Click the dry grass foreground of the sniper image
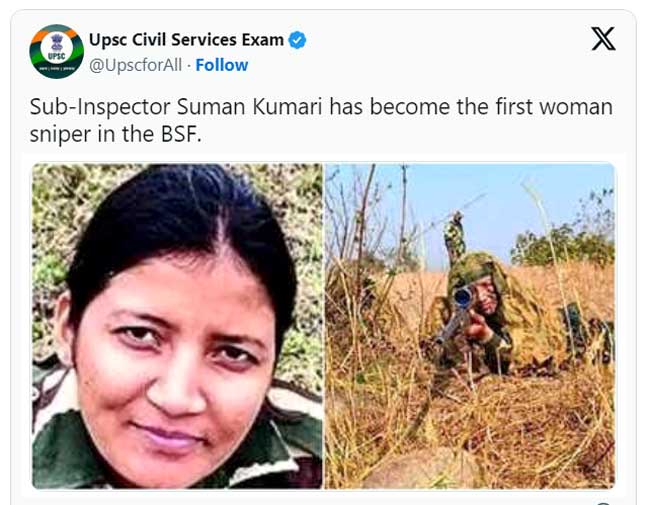 [x=468, y=431]
